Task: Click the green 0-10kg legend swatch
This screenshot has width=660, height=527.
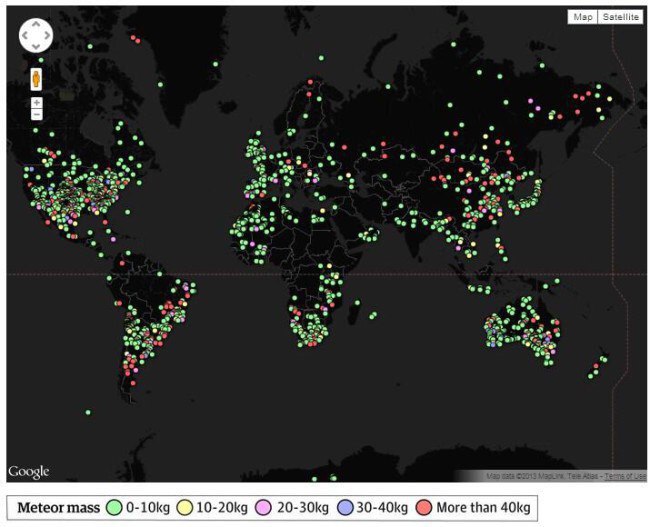Action: (x=114, y=507)
